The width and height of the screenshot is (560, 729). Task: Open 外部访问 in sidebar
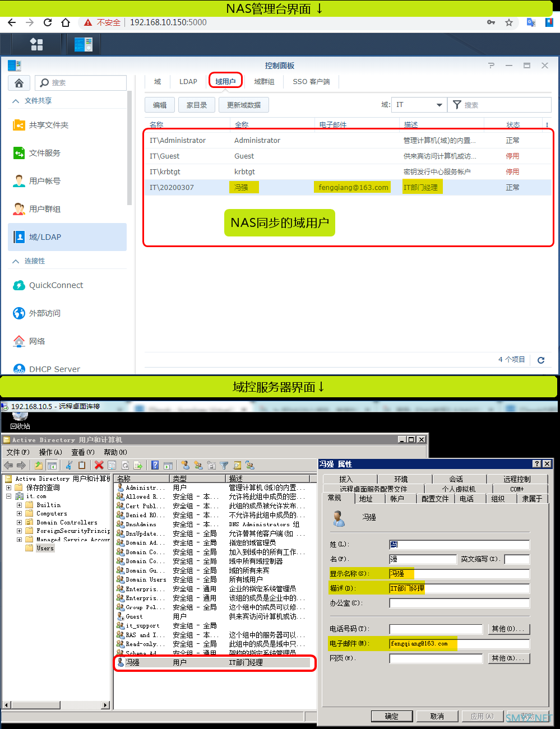point(67,313)
